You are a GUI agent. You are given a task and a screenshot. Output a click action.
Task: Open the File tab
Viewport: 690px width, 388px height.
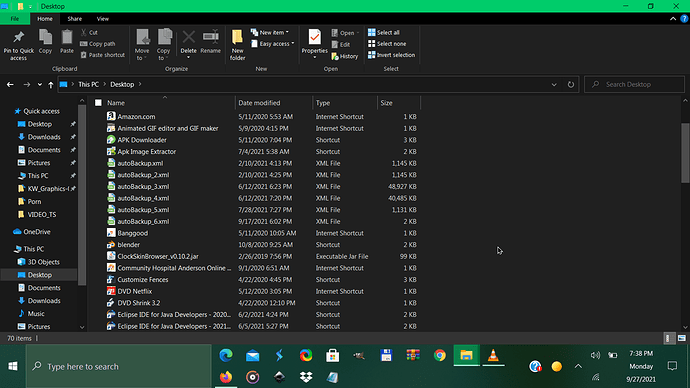tap(15, 19)
